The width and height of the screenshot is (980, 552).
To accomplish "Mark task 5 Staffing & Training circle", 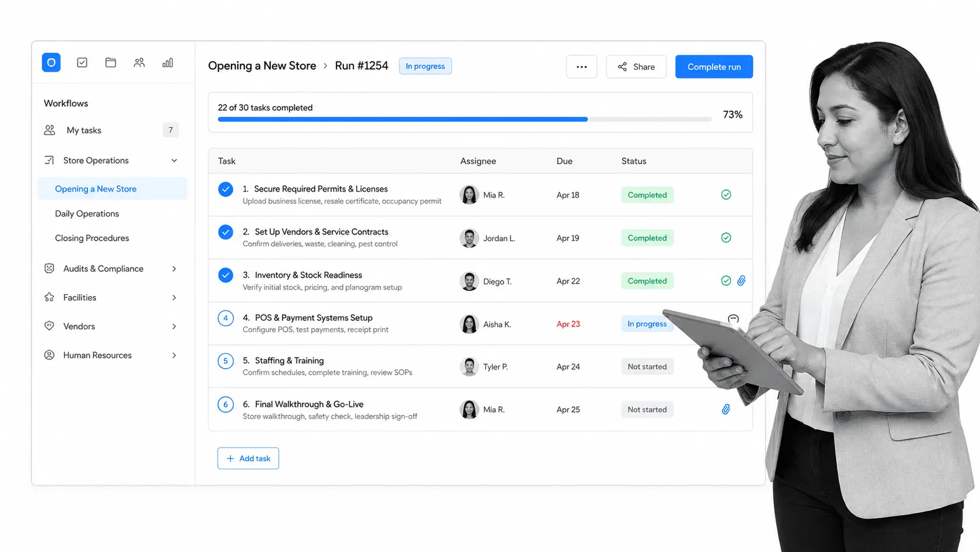I will coord(226,361).
